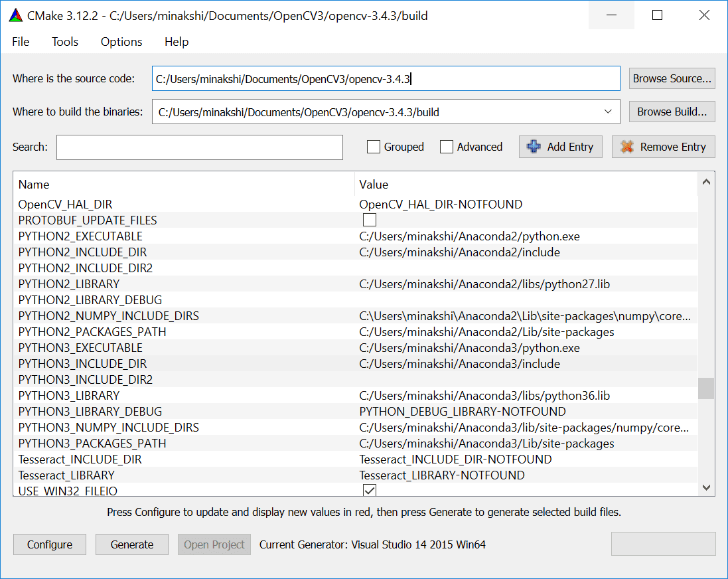Select the PYTHON2_EXECUTABLE entry

pos(80,236)
